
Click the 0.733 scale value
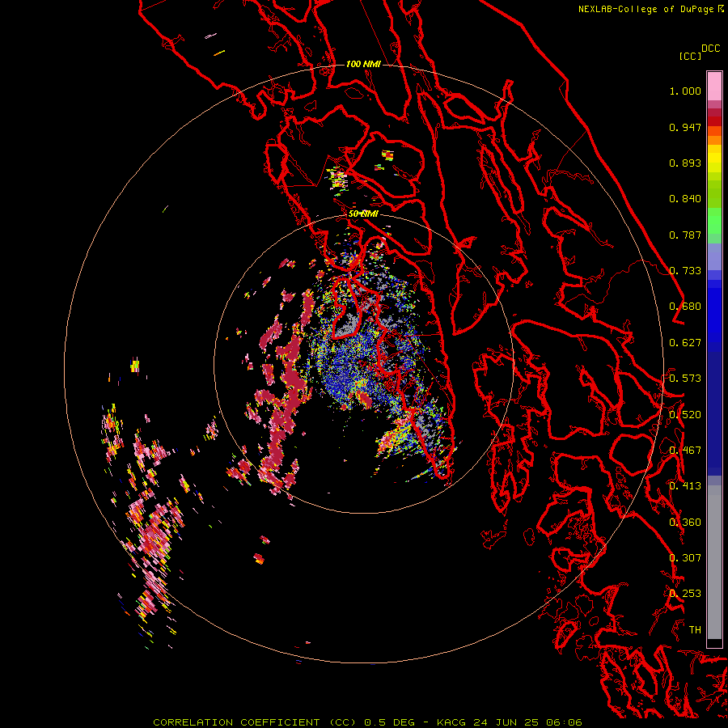pos(685,271)
